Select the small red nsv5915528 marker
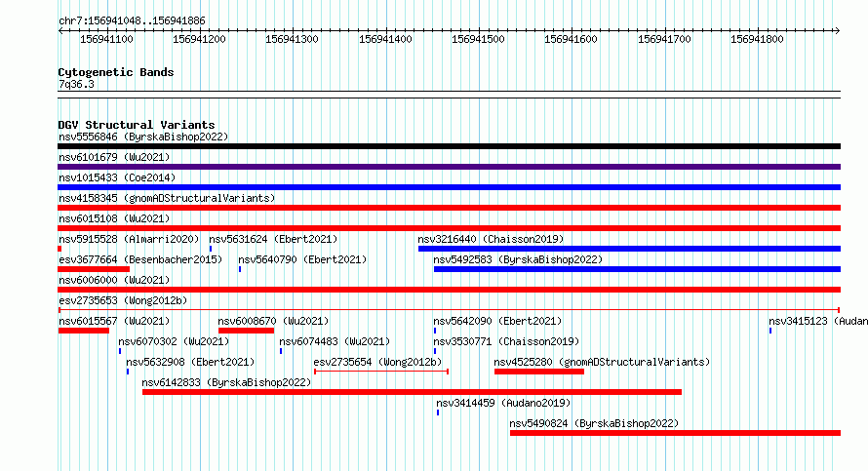The image size is (868, 471). (x=59, y=249)
